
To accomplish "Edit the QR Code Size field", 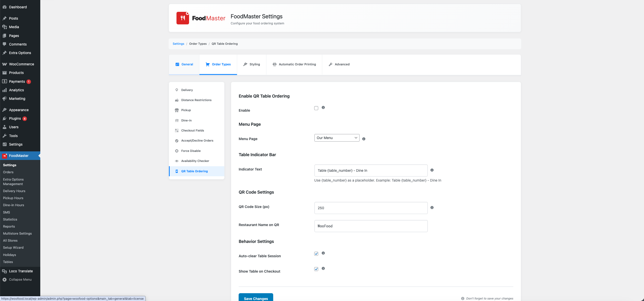I will click(370, 208).
